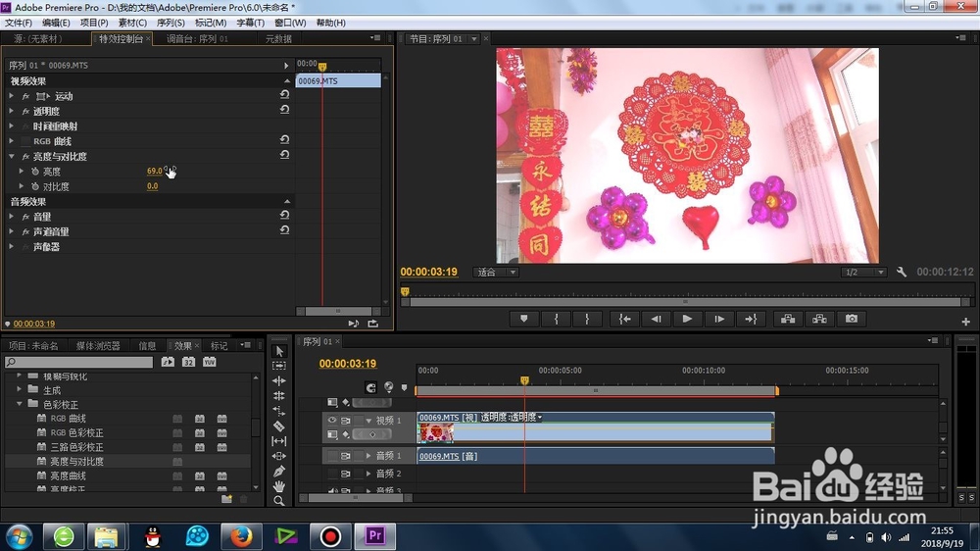The width and height of the screenshot is (980, 551).
Task: Toggle animation stopwatch for 亮度
Action: (35, 172)
